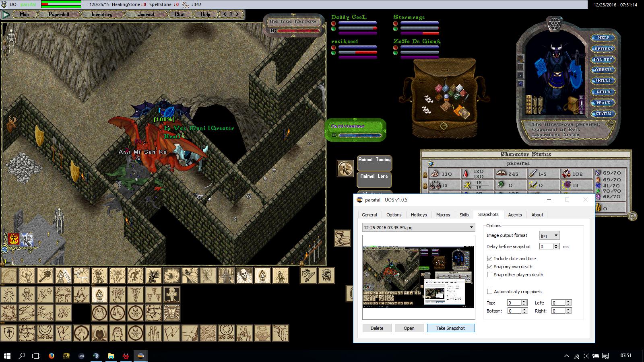Open the taskbar search magnifier

(x=22, y=356)
